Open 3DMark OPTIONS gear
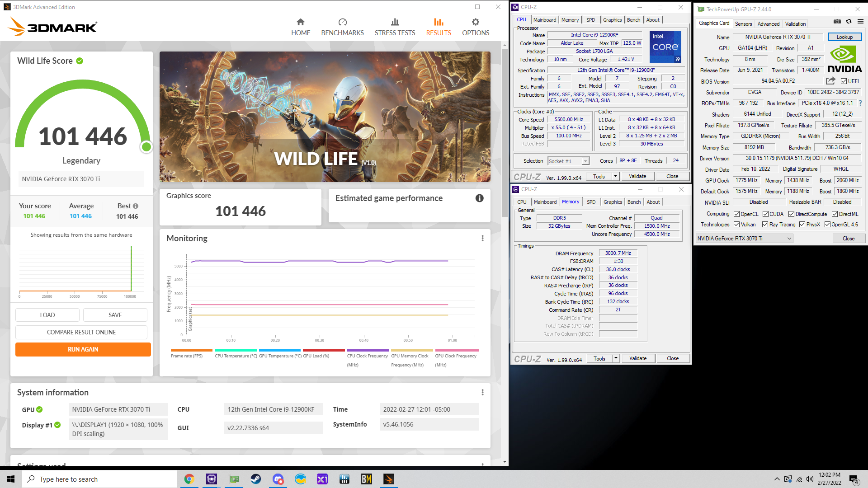 (475, 27)
